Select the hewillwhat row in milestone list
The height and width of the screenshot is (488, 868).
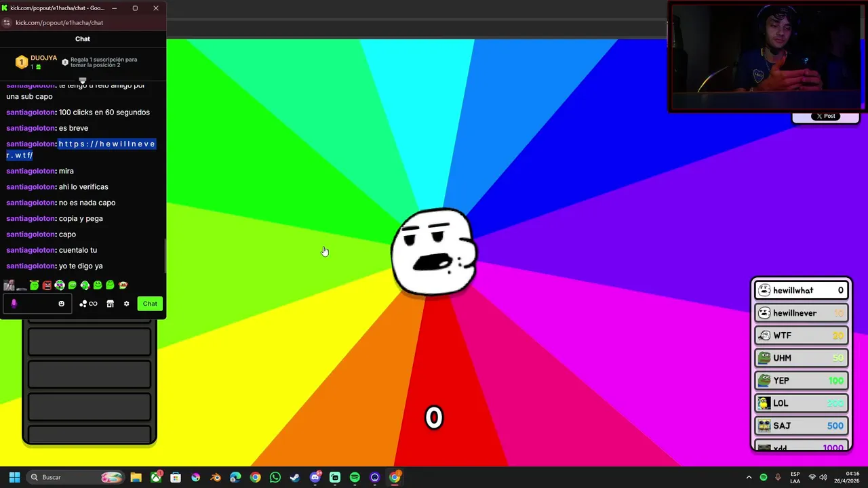coord(802,290)
